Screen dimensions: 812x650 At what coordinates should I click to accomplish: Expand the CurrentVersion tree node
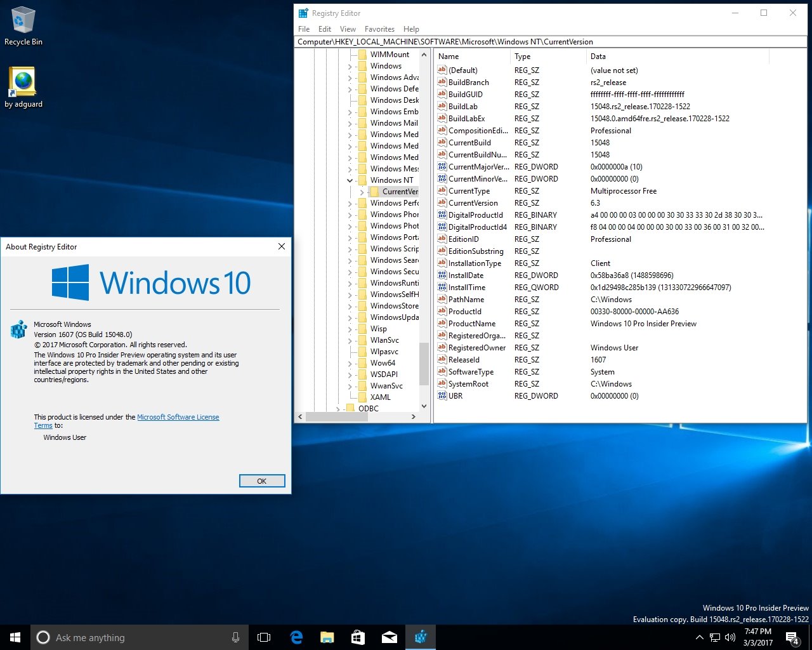coord(362,192)
